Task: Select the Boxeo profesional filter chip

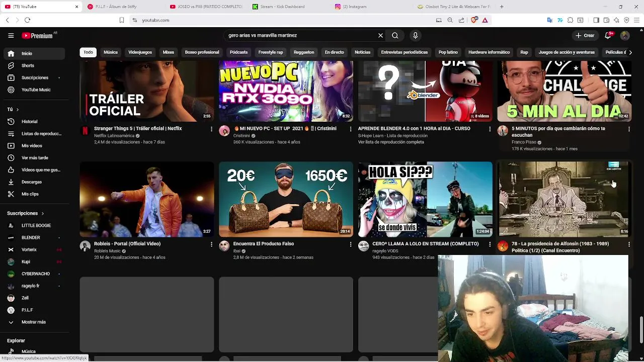Action: pyautogui.click(x=202, y=52)
